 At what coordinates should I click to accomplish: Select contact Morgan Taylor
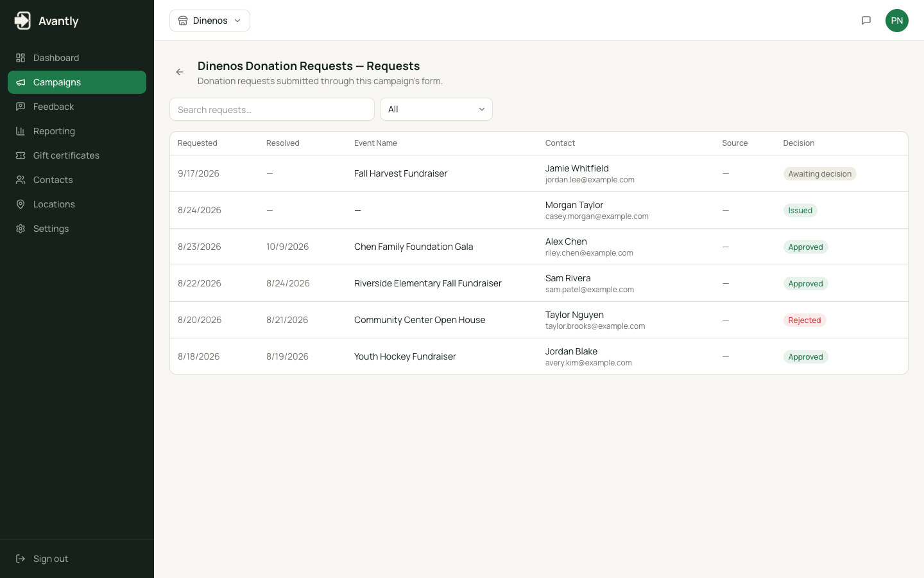pyautogui.click(x=574, y=205)
